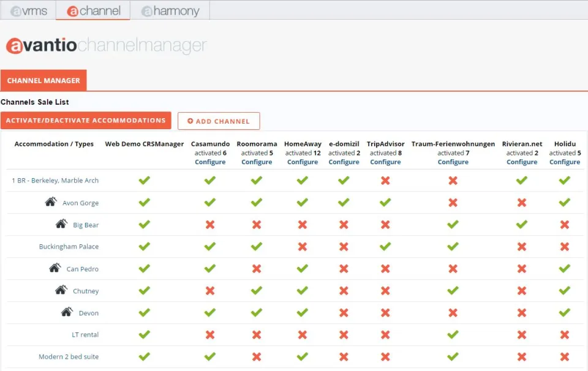Viewport: 588px width, 371px height.
Task: Click the house icon beside Devon
Action: 67,312
